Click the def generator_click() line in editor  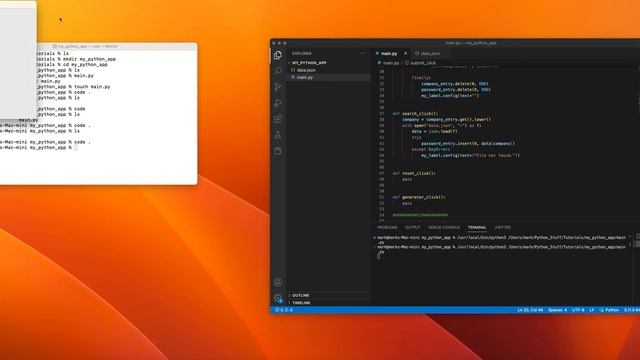pos(419,197)
